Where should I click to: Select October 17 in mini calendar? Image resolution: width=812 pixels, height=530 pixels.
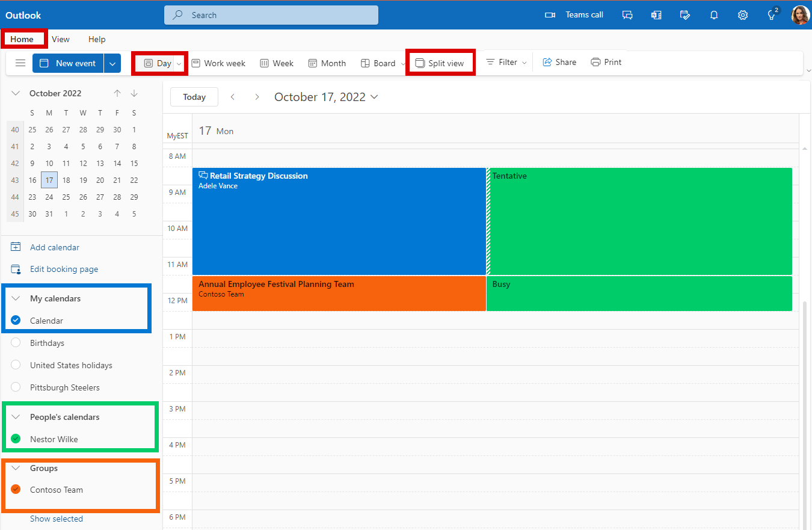[x=49, y=180]
